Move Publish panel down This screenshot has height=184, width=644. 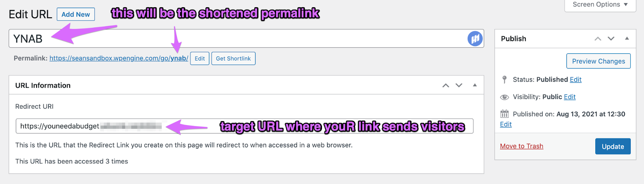pos(611,39)
